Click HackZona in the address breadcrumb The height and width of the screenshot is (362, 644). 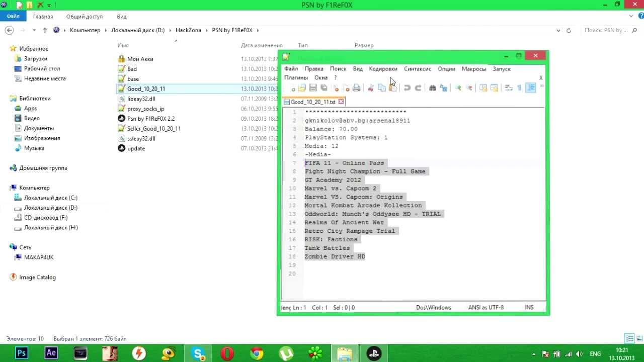pyautogui.click(x=188, y=30)
